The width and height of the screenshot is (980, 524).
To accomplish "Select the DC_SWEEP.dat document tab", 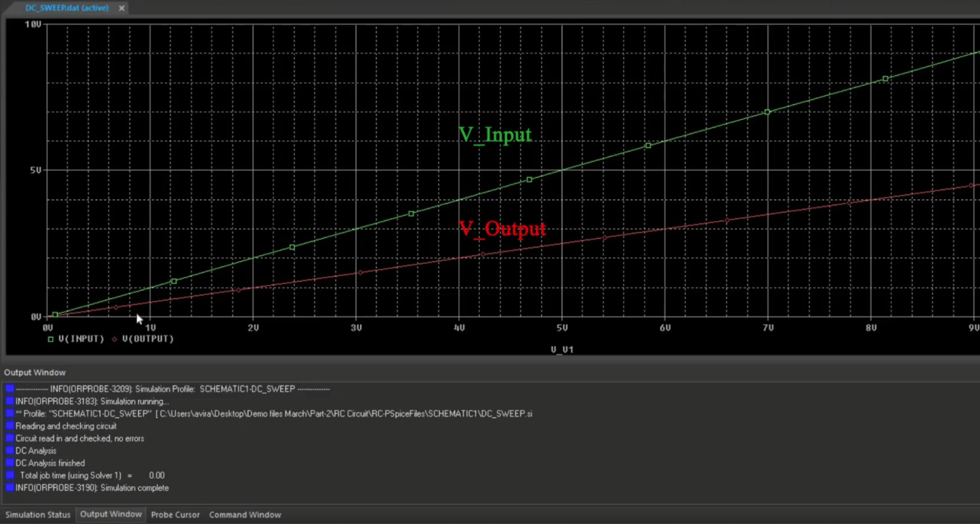I will pyautogui.click(x=66, y=8).
